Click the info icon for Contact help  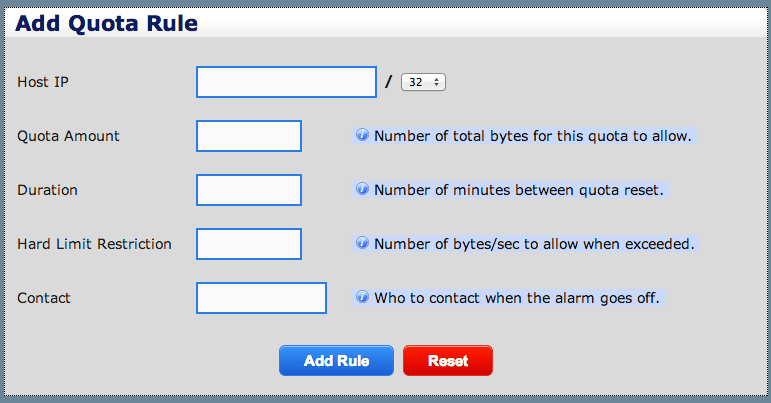[x=363, y=297]
